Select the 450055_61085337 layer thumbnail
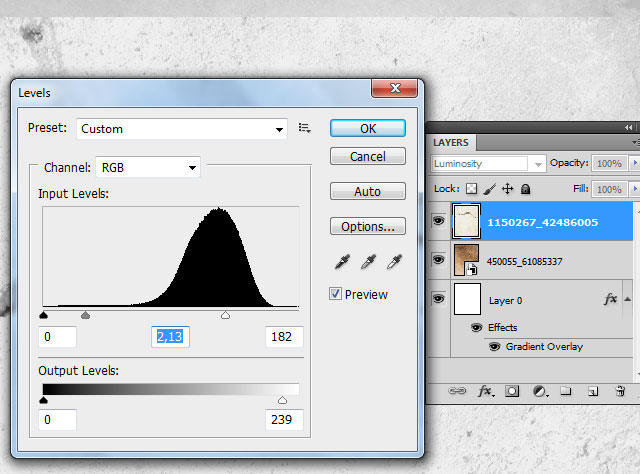The height and width of the screenshot is (474, 640). 467,260
